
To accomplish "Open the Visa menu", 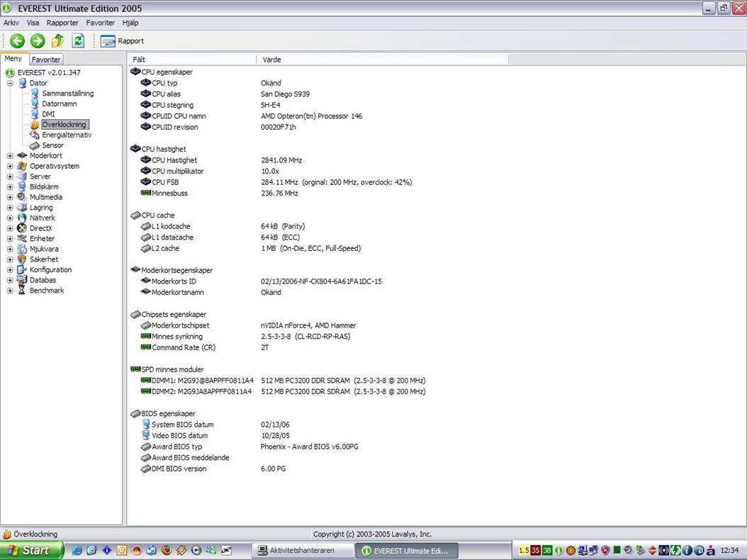I will point(33,23).
